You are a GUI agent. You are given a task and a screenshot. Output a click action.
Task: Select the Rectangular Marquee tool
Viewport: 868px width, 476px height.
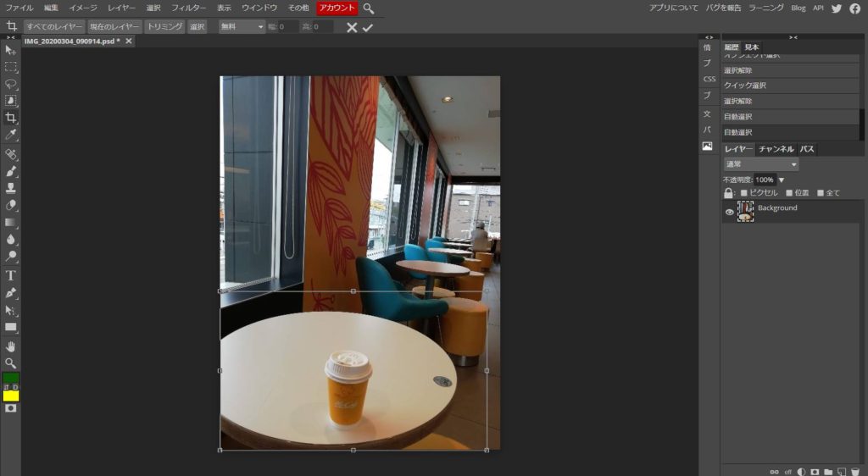click(x=10, y=67)
